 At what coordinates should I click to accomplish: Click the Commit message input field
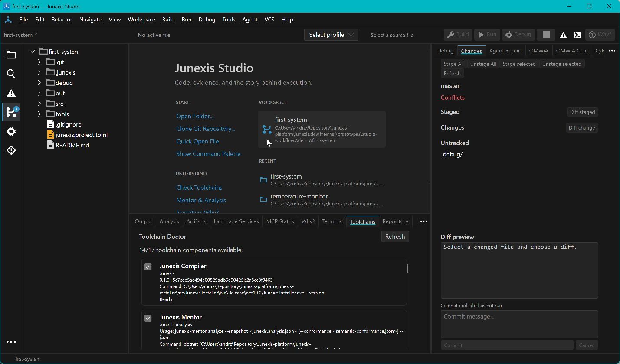(x=519, y=324)
